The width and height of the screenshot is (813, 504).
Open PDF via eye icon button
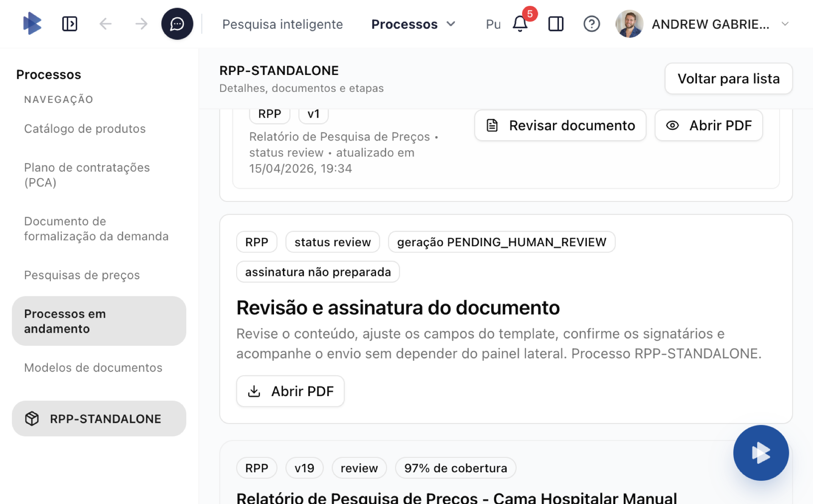click(708, 125)
